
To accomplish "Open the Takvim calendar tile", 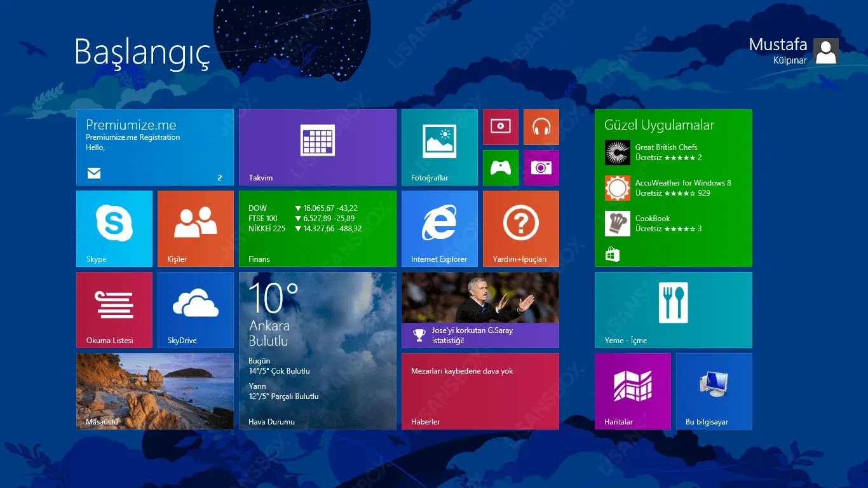I will pos(318,147).
